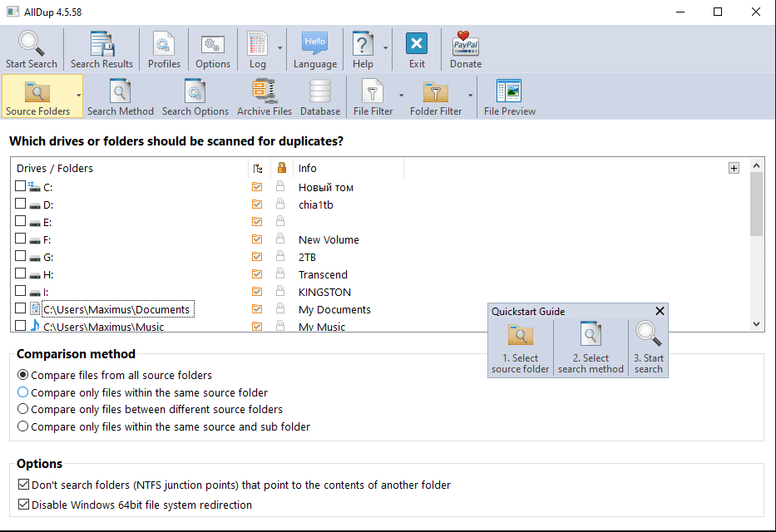
Task: Click Quickstart '3. Start search'
Action: tap(648, 347)
